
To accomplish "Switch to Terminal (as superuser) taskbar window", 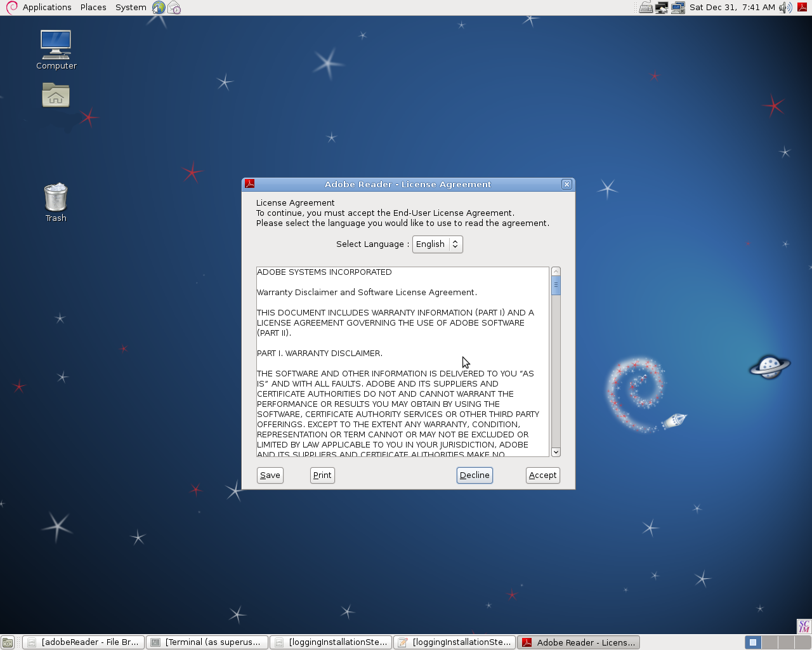I will [207, 642].
